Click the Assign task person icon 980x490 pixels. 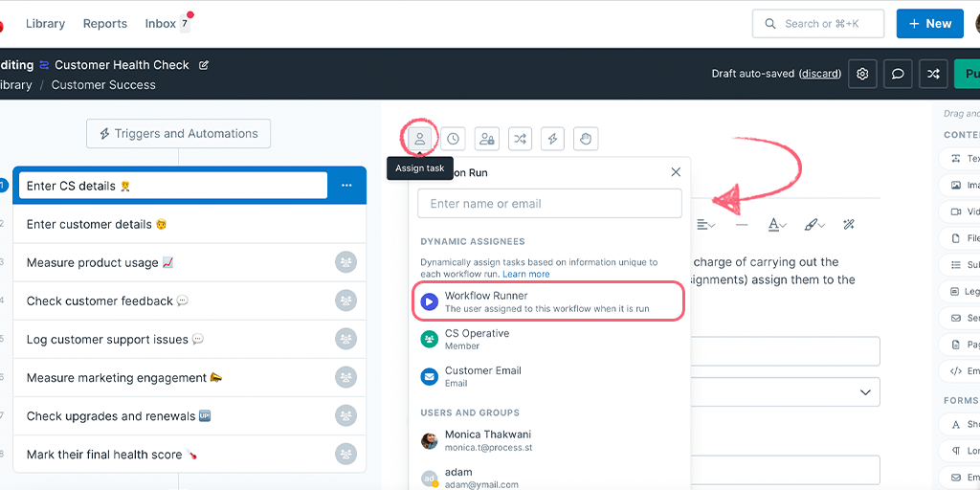419,139
